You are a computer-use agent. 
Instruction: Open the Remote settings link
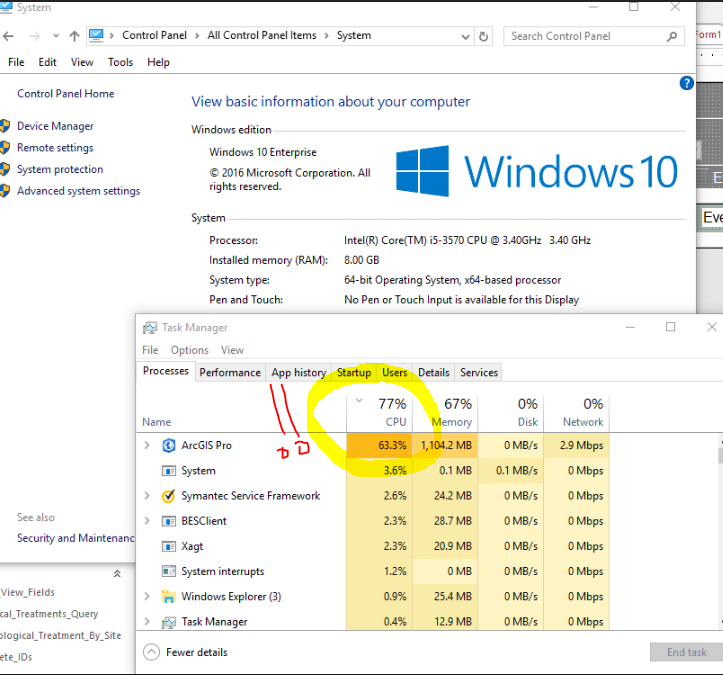pyautogui.click(x=55, y=148)
